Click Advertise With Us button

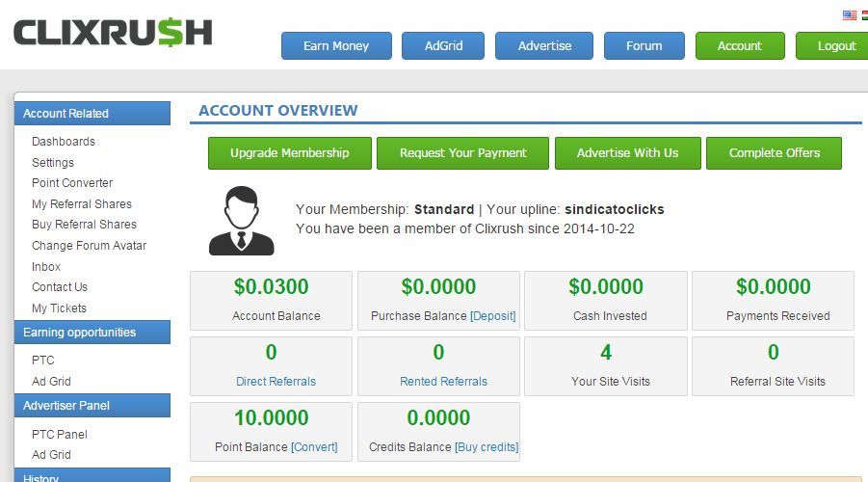pos(628,153)
